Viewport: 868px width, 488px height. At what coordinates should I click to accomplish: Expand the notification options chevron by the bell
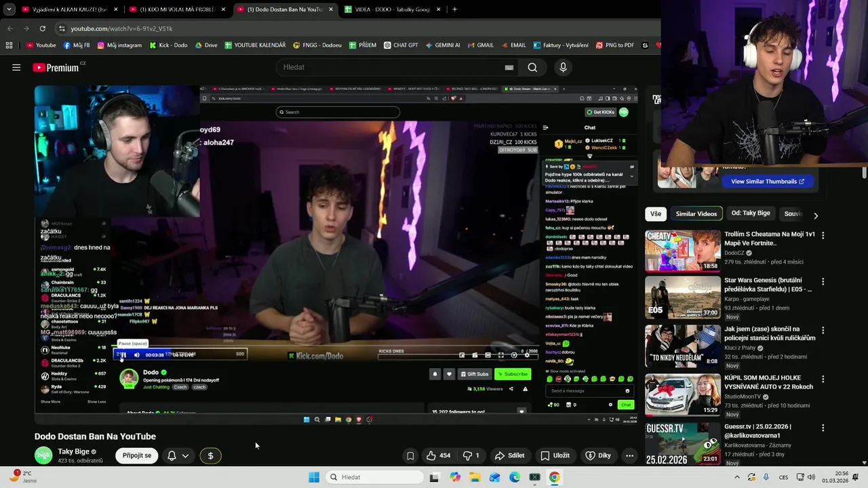click(185, 455)
